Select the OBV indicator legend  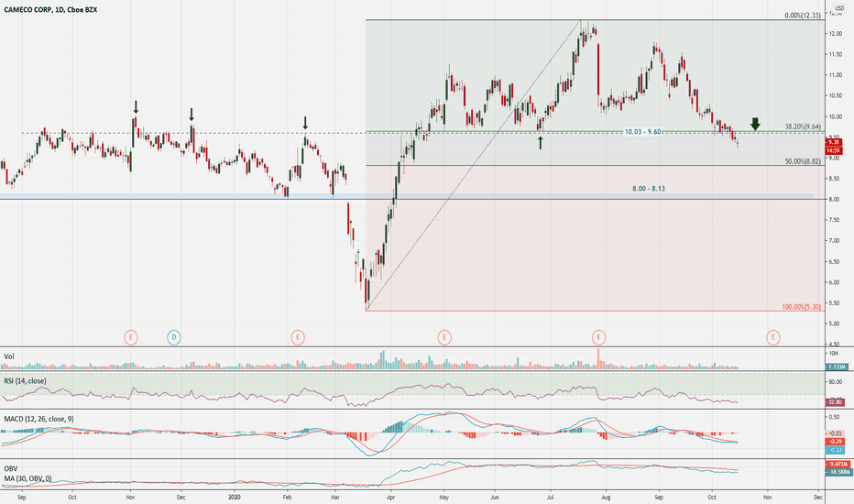(x=10, y=468)
